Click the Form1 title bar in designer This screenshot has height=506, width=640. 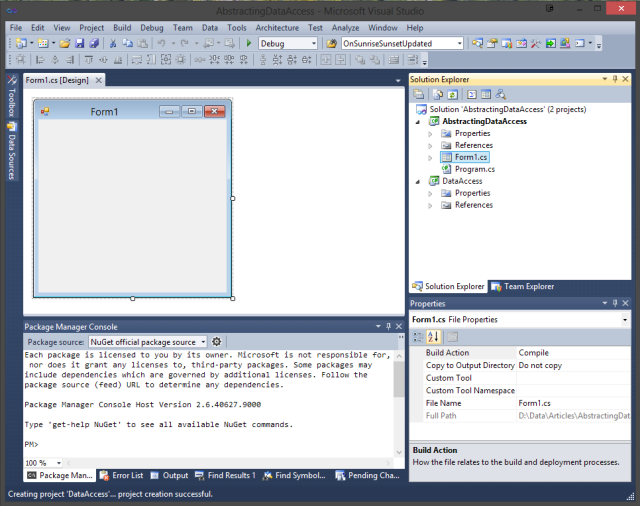tap(104, 111)
